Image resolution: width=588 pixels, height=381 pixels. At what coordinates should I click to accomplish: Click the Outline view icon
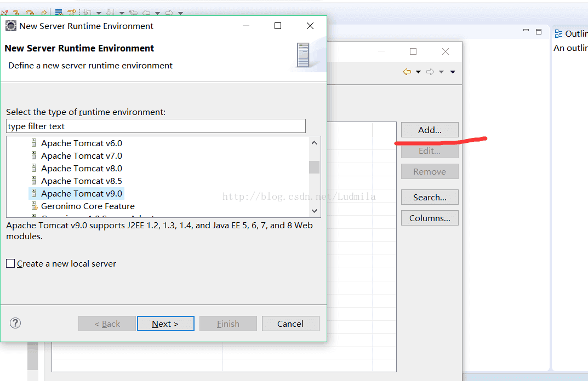(558, 34)
